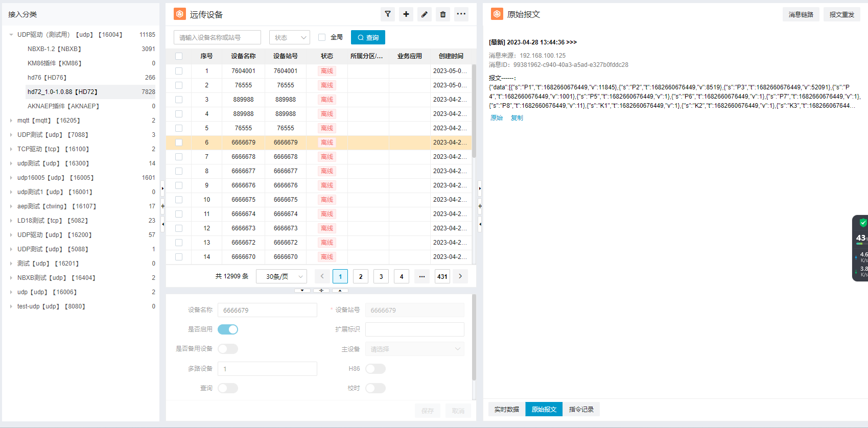Expand the LD18测试 [tcp] 5082 node

click(x=11, y=221)
